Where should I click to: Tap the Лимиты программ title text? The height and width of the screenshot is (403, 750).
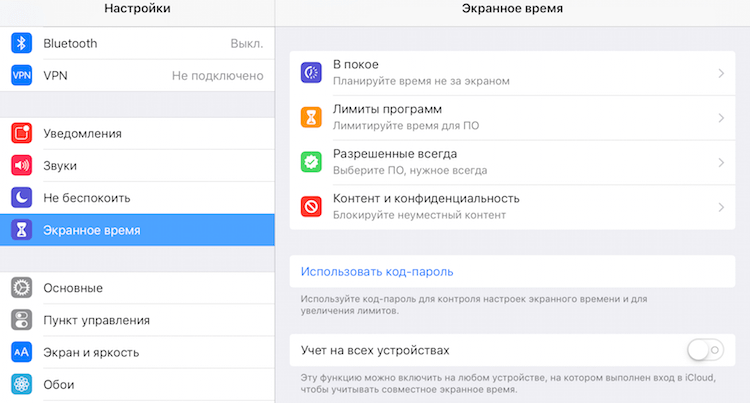click(x=387, y=109)
